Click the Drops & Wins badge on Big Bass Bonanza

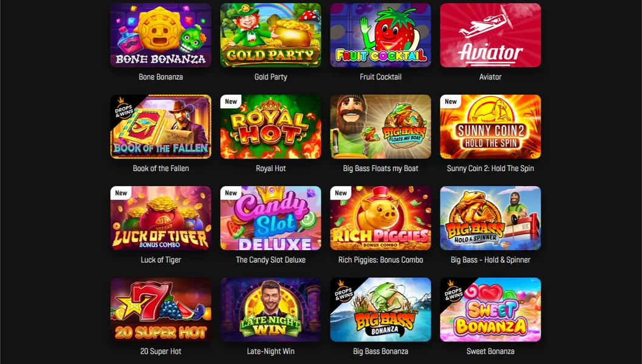pos(344,291)
